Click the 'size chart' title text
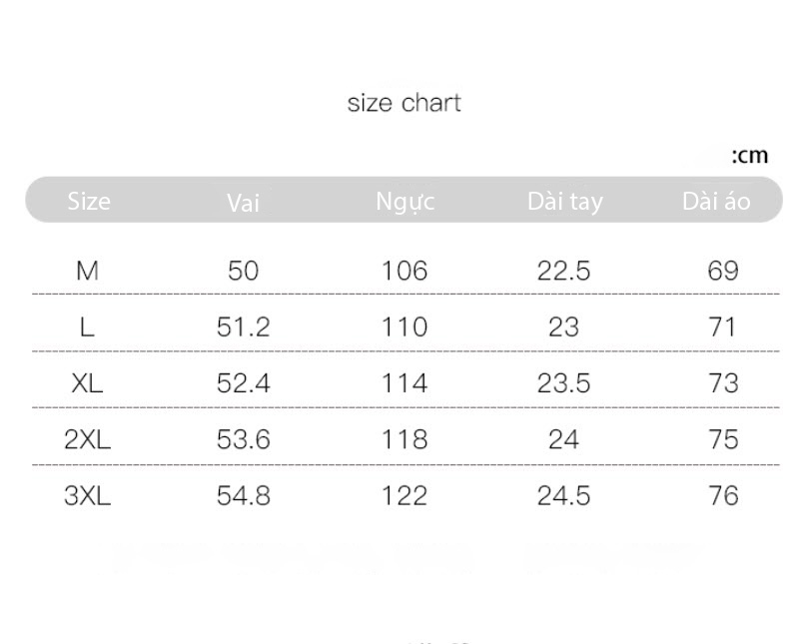Viewport: 812px width, 644px height. pyautogui.click(x=404, y=103)
